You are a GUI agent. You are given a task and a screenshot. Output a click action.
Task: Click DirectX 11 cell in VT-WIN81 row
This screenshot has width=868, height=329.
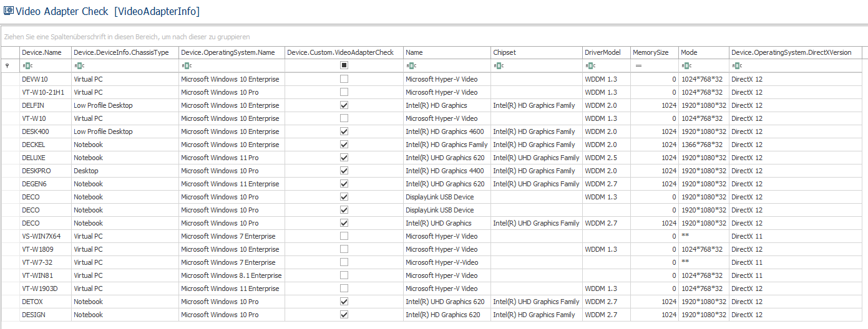(796, 275)
